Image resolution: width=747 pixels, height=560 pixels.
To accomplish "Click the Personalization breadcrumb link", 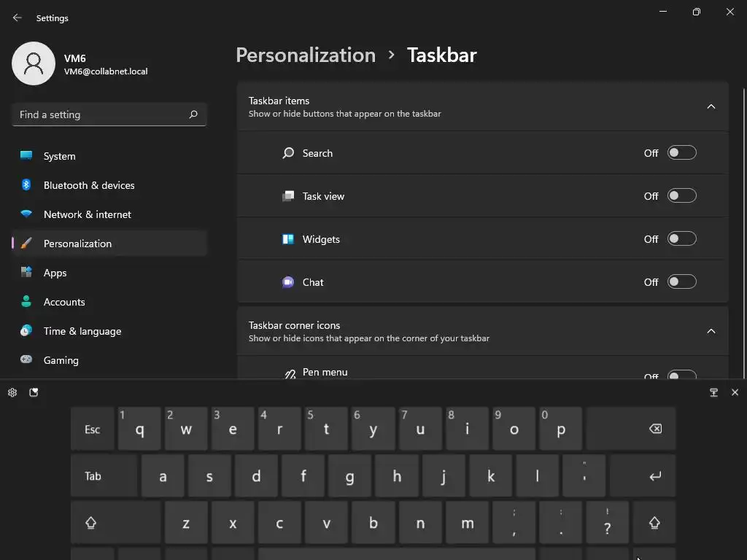I will (306, 55).
